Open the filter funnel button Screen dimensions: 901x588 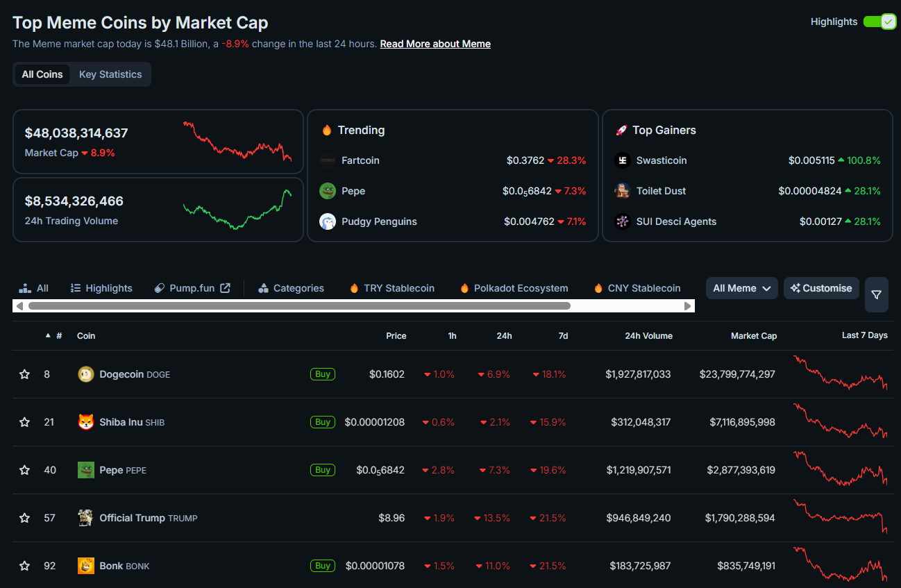pos(876,295)
